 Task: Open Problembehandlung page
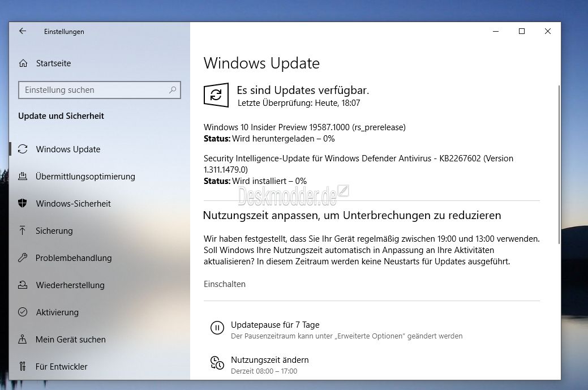(74, 258)
